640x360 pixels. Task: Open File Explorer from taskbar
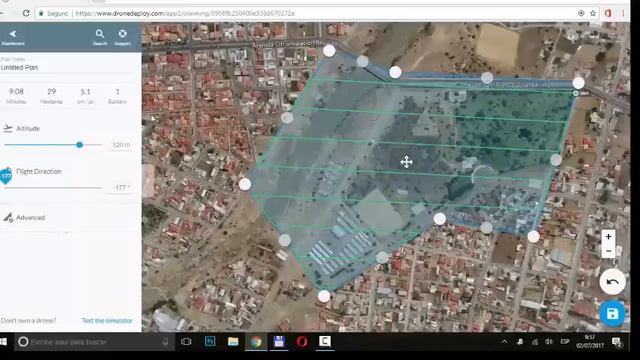pyautogui.click(x=233, y=341)
